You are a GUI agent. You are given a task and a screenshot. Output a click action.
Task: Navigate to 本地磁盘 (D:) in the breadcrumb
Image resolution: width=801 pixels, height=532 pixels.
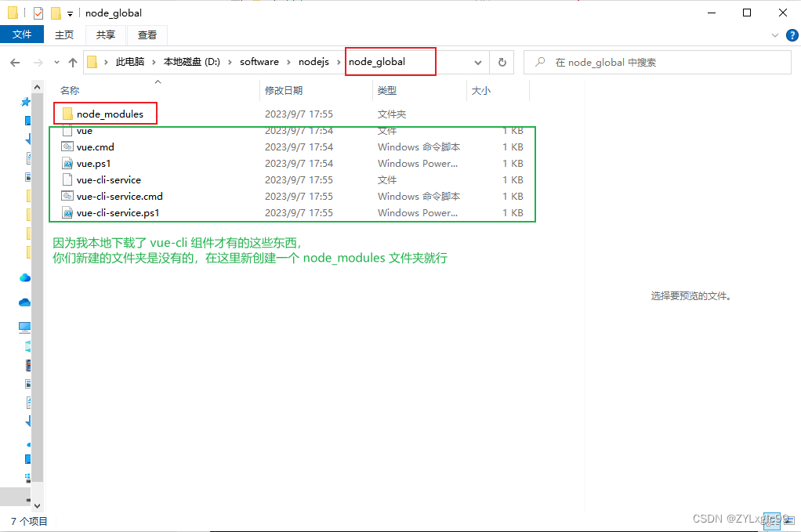pyautogui.click(x=191, y=62)
